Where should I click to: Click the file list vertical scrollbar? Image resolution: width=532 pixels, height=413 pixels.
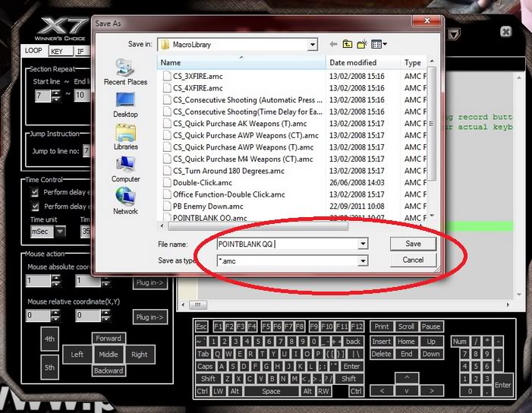(x=432, y=124)
